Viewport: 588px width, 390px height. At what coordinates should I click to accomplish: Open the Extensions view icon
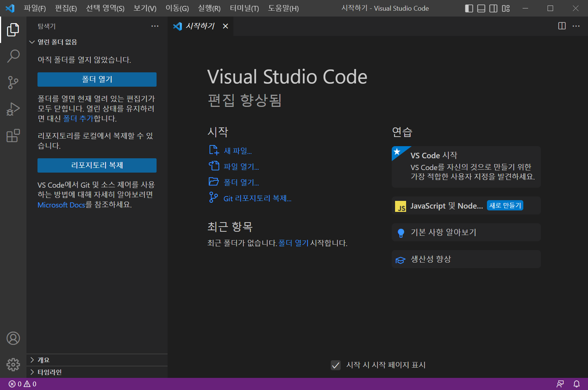(13, 136)
